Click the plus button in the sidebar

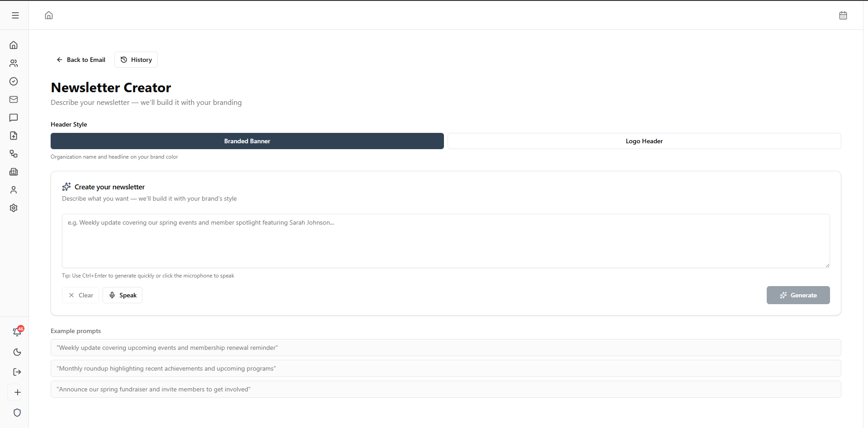point(17,392)
